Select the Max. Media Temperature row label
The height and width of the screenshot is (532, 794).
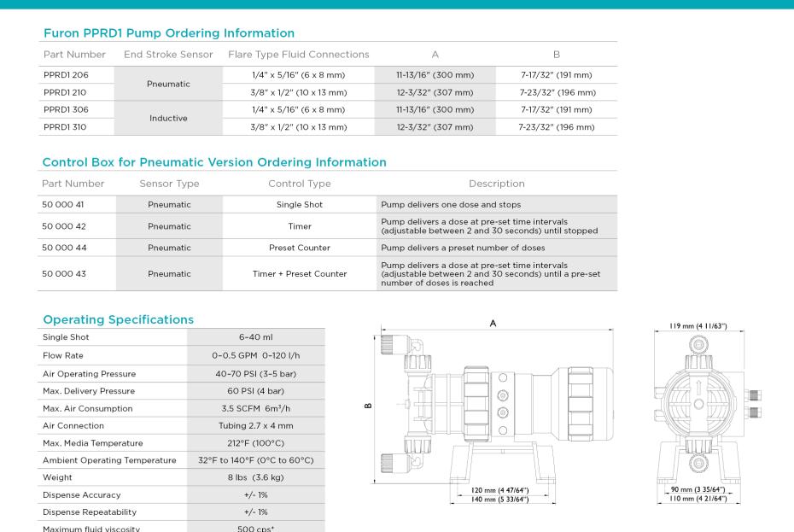pyautogui.click(x=92, y=443)
